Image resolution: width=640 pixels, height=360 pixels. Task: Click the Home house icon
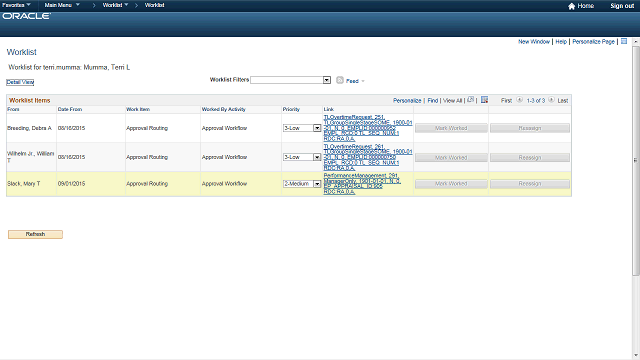coord(571,6)
